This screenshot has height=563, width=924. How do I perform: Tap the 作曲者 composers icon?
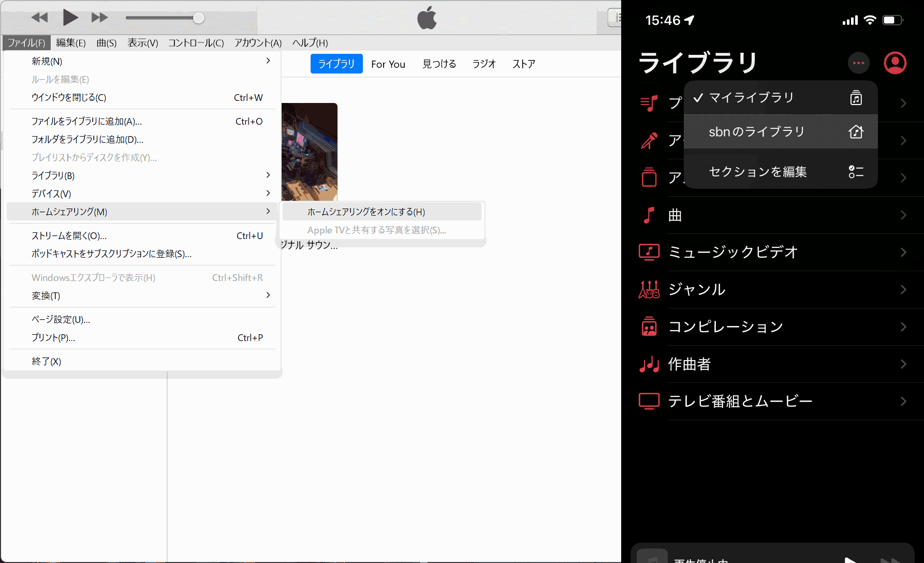click(649, 364)
